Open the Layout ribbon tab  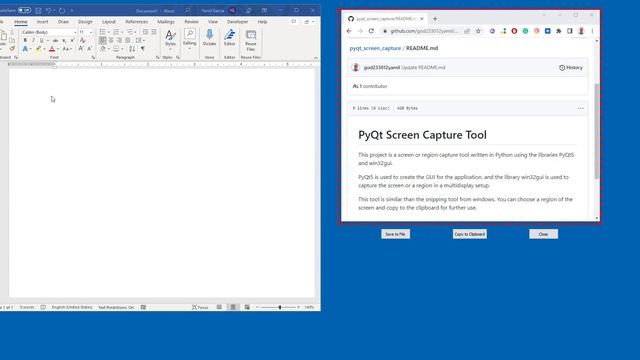coord(109,22)
